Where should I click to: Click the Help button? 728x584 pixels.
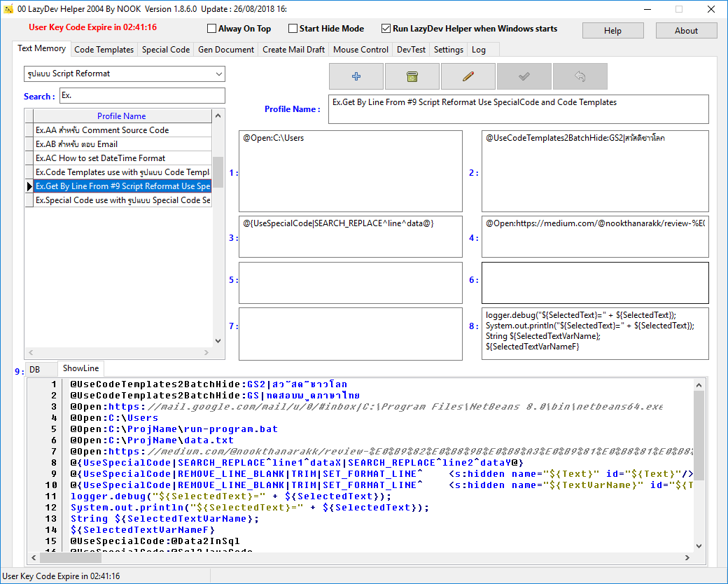[612, 31]
